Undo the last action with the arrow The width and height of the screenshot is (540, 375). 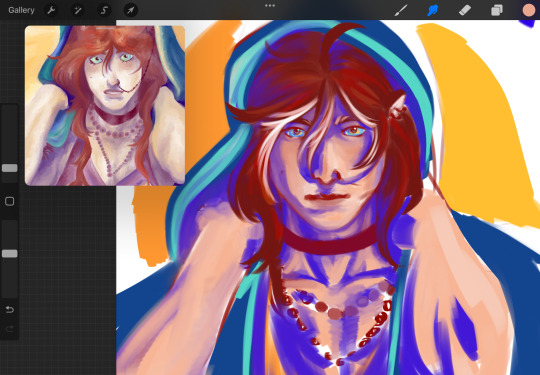(10, 310)
